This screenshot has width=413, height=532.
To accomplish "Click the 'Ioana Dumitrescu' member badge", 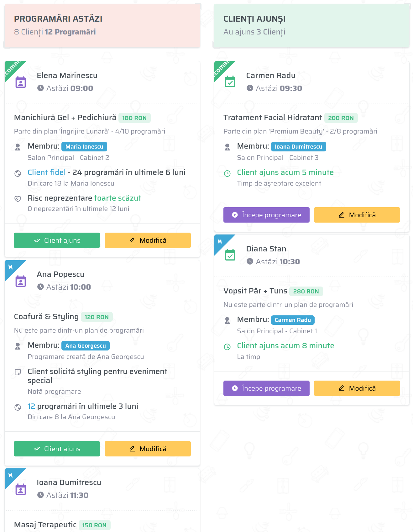I will click(x=298, y=147).
